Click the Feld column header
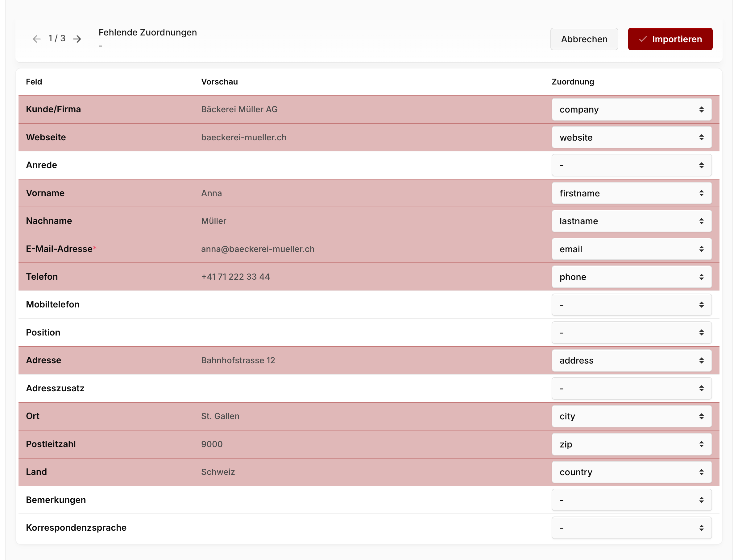The image size is (738, 560). [x=34, y=82]
